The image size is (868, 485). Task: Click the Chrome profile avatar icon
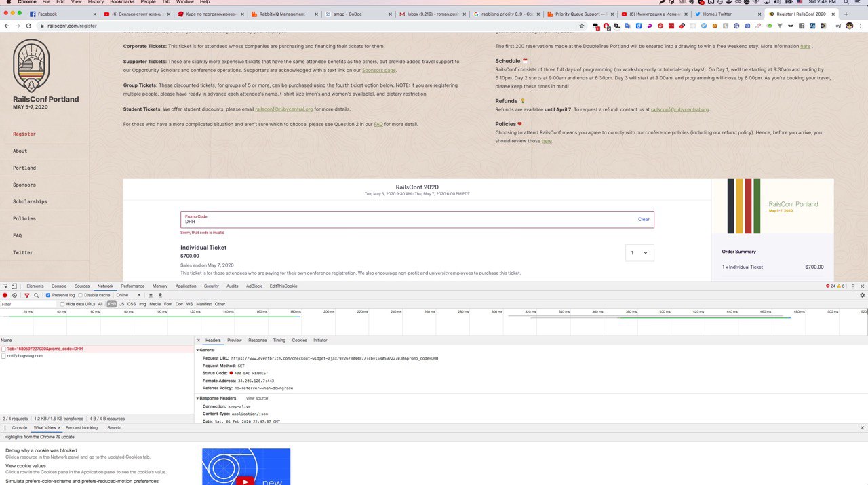(x=849, y=26)
